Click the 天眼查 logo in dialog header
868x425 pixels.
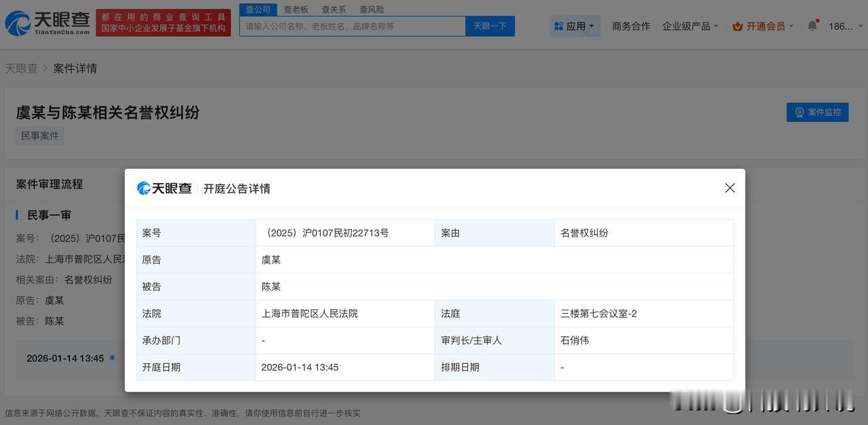tap(164, 188)
